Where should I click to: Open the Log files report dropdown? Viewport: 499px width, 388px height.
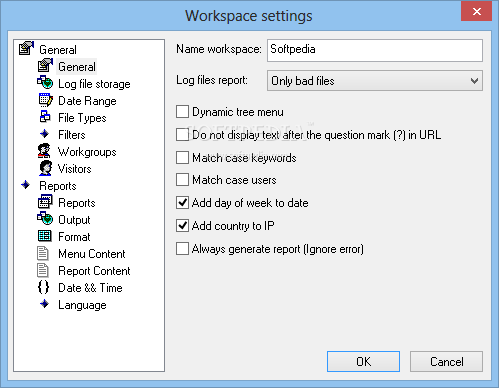375,81
